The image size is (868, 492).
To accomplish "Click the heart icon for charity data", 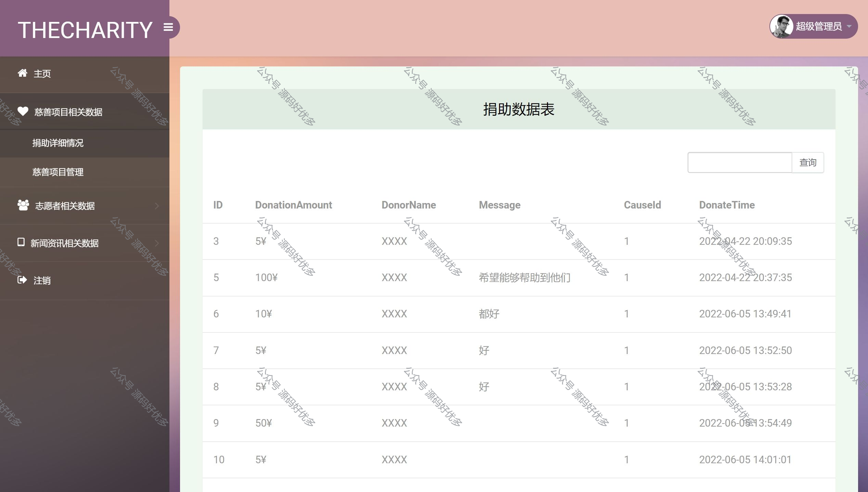I will (x=23, y=111).
